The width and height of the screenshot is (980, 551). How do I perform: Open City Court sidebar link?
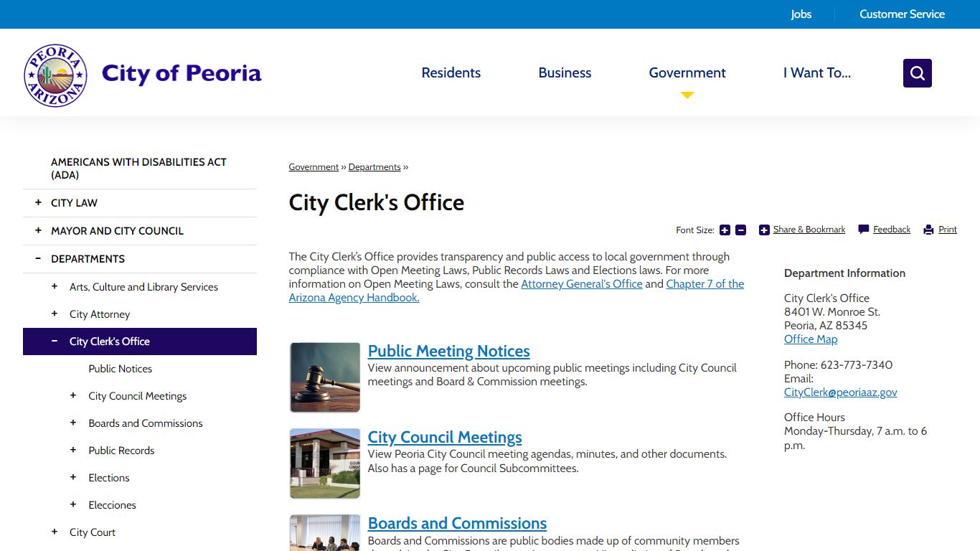(x=93, y=532)
